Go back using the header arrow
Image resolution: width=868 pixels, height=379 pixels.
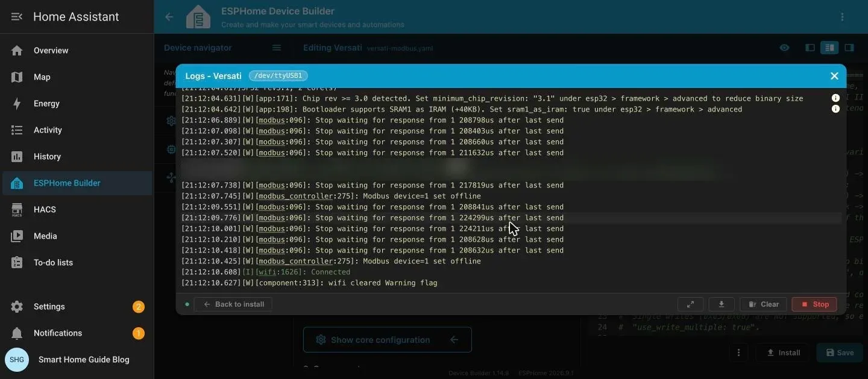click(169, 17)
